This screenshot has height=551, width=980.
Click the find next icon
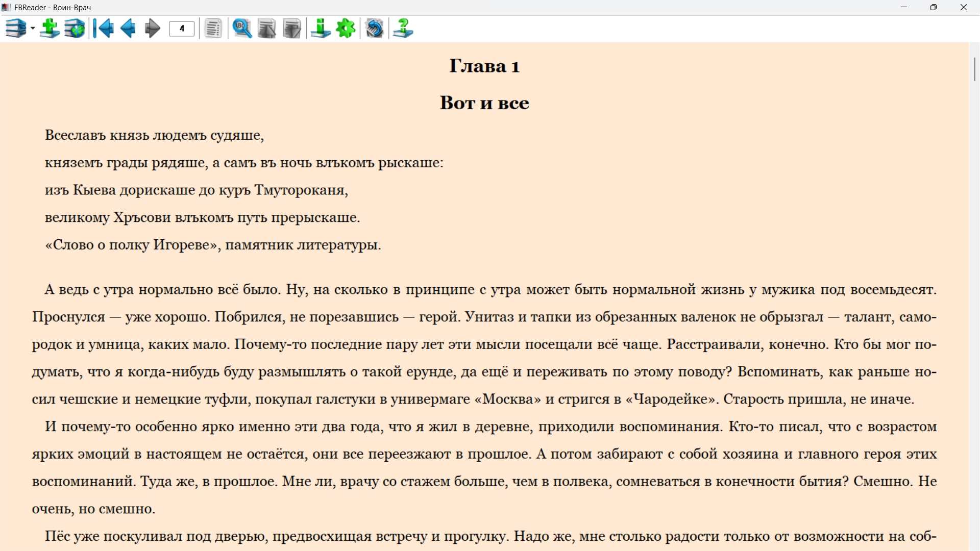coord(292,29)
